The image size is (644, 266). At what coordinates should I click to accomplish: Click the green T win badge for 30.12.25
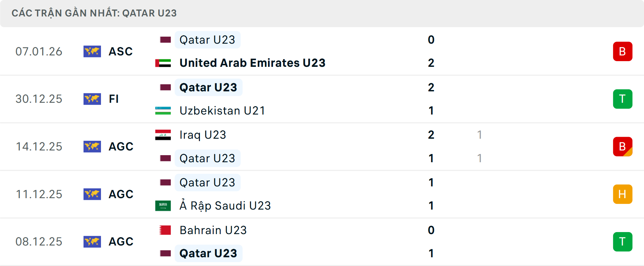623,99
